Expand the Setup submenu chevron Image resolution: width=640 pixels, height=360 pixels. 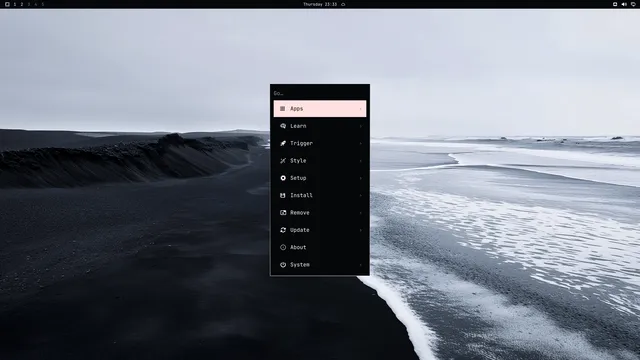[x=360, y=178]
